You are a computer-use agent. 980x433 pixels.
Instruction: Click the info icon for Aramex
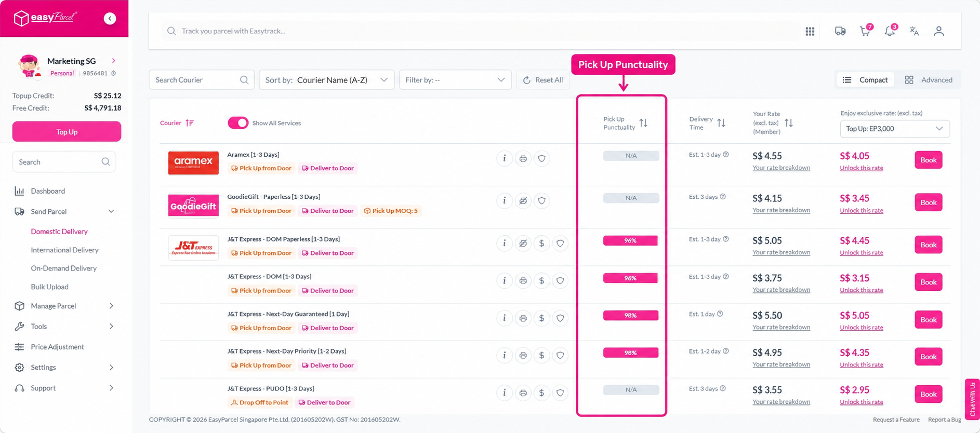(x=504, y=158)
